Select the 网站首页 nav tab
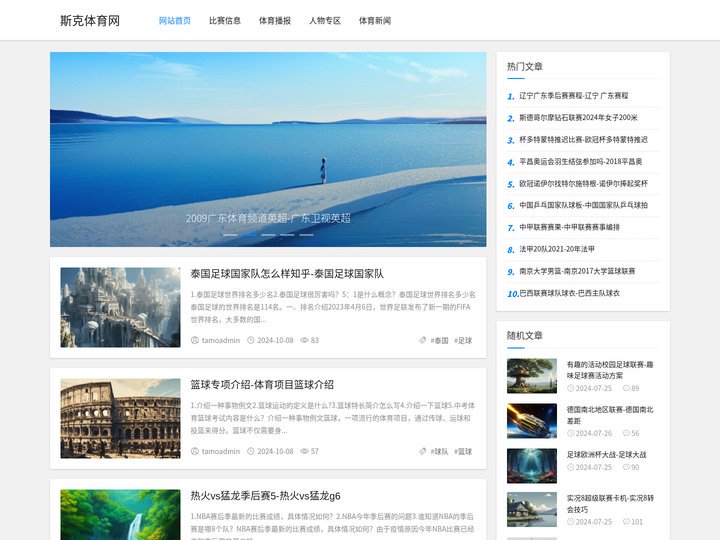 click(174, 21)
